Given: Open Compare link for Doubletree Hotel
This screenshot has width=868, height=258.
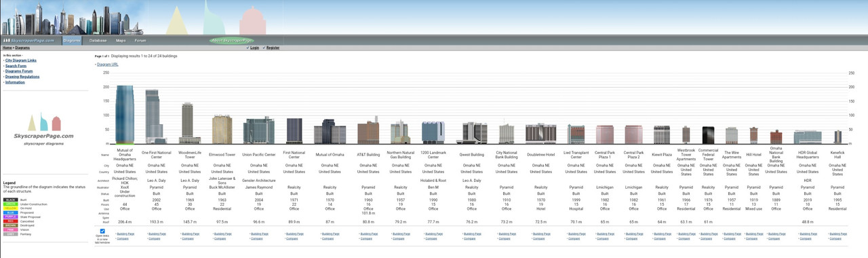Looking at the screenshot, I should coord(539,238).
